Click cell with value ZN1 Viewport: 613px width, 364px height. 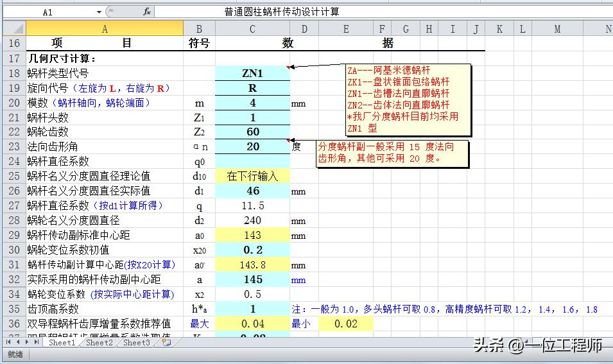252,73
